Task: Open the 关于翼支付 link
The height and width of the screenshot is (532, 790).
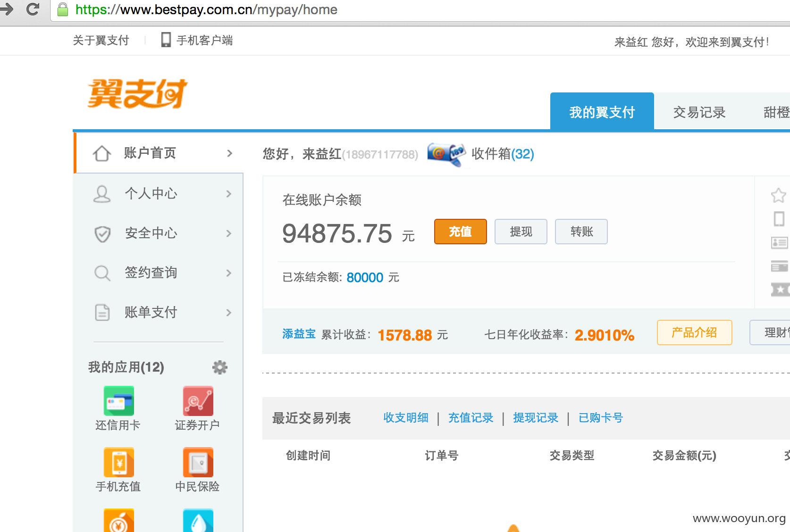Action: 101,40
